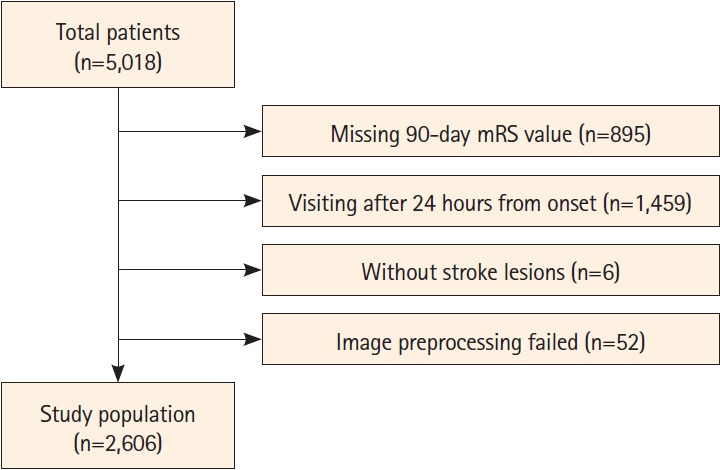
Task: Click arrowhead pointing to Without stroke lesions box
Action: (250, 269)
